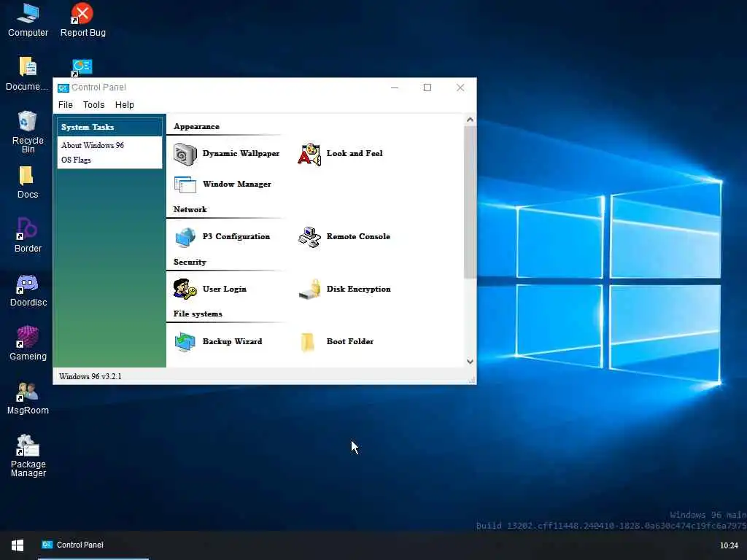
Task: Close the Control Panel window
Action: [x=460, y=87]
